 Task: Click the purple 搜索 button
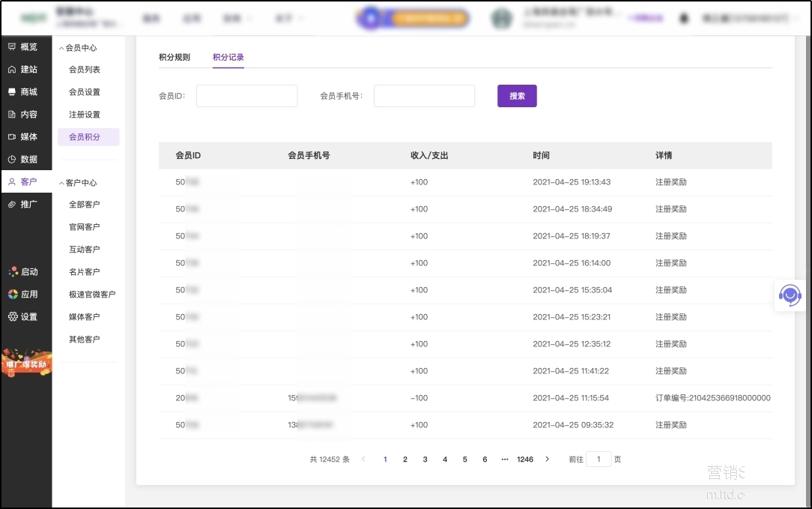click(517, 96)
